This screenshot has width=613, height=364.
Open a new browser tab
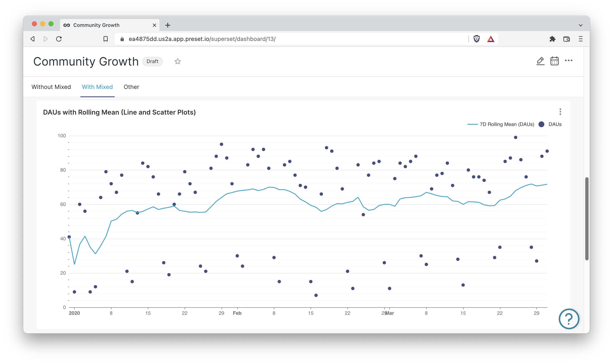168,25
